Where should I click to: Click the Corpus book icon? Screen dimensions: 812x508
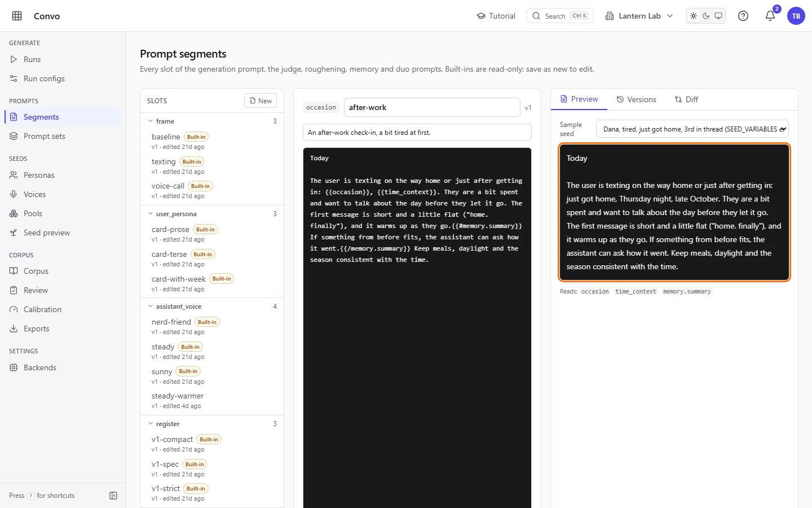(x=14, y=271)
